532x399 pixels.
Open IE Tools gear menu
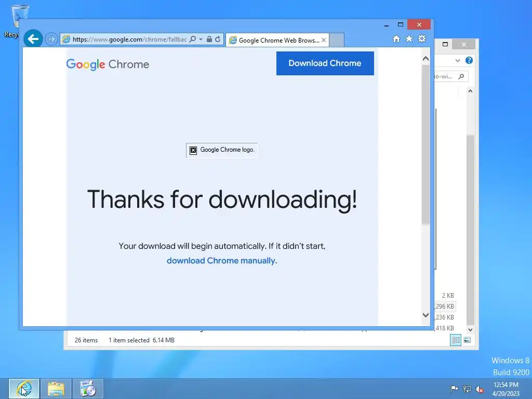click(x=422, y=38)
